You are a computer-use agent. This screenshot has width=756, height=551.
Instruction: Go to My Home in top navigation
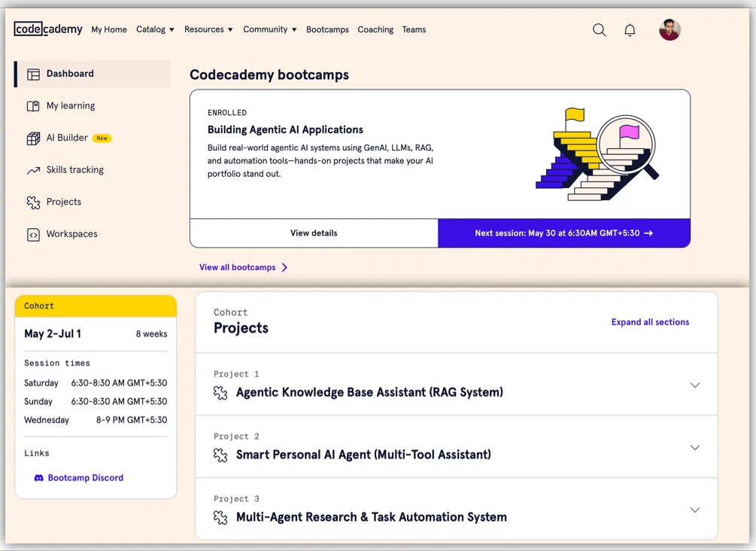tap(109, 29)
